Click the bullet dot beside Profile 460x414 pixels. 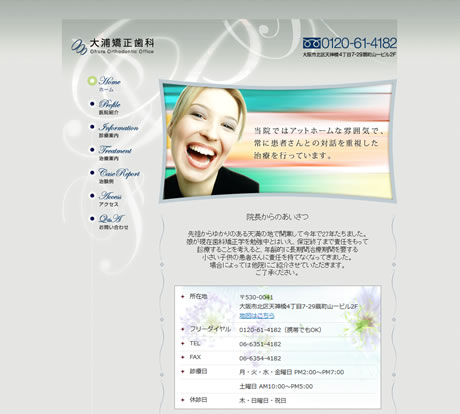point(92,104)
